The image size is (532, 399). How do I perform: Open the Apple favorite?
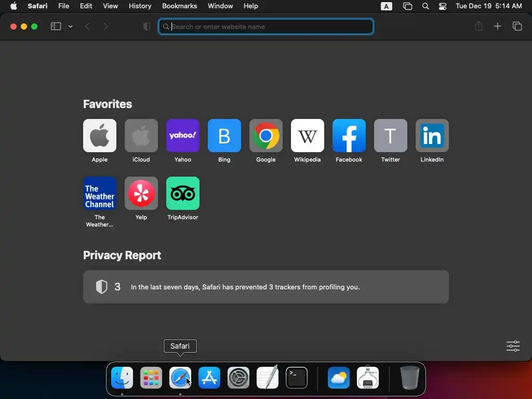point(99,136)
